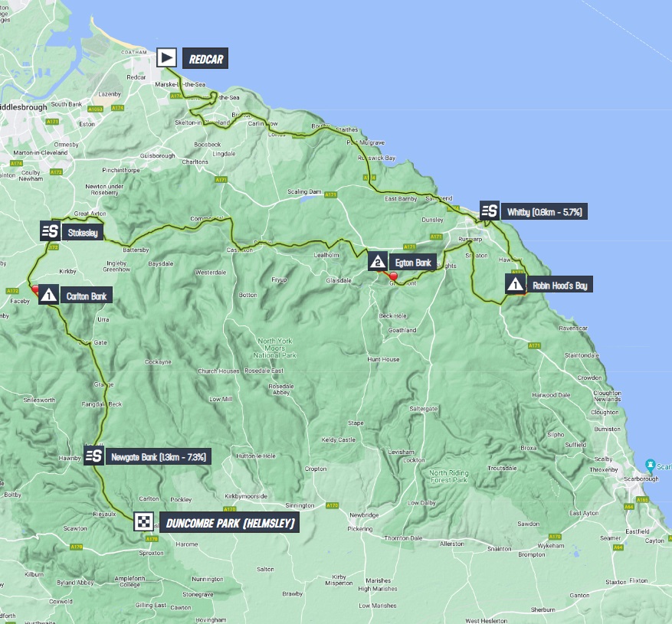This screenshot has width=672, height=624.
Task: Select the Egton Bank category 2 climb icon
Action: tap(377, 263)
